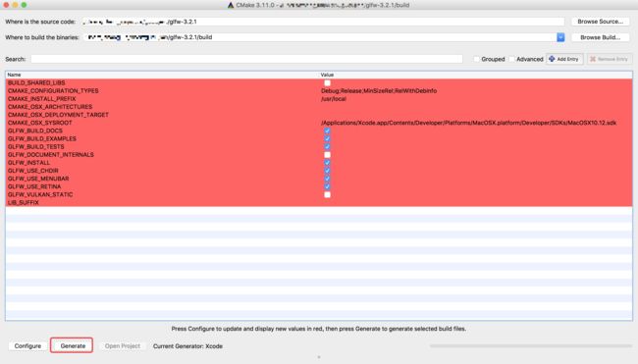638x364 pixels.
Task: Select CMAKE_OSX_DEPLOYMENT_TARGET entry
Action: pos(58,115)
